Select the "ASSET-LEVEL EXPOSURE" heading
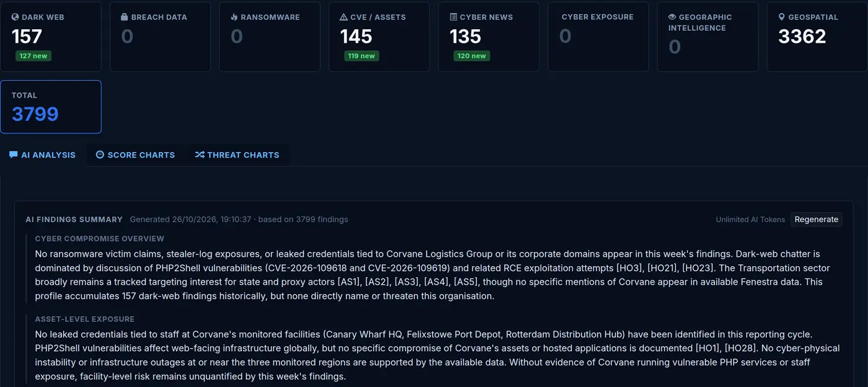This screenshot has width=868, height=387. tap(85, 319)
